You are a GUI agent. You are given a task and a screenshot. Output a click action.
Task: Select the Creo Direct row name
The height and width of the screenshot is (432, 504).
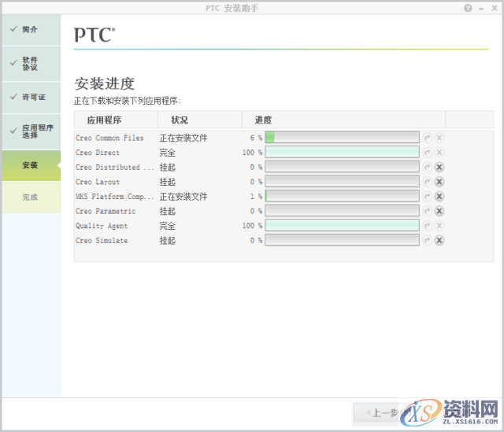98,153
